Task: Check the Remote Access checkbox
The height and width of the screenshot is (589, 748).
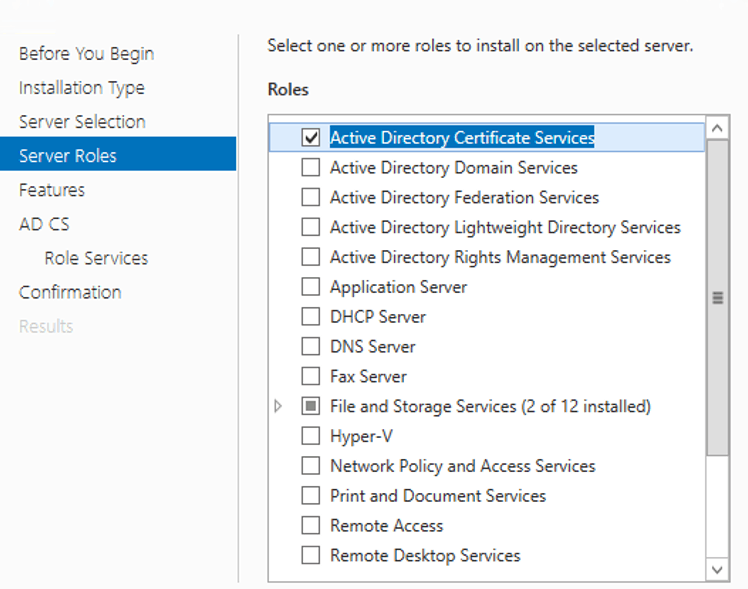Action: pos(311,525)
